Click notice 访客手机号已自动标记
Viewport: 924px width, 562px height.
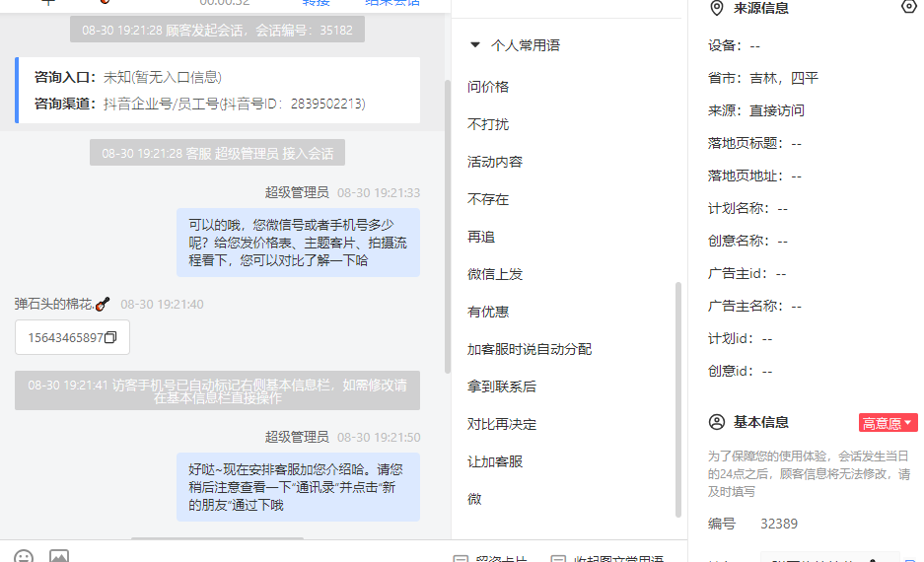pyautogui.click(x=218, y=390)
